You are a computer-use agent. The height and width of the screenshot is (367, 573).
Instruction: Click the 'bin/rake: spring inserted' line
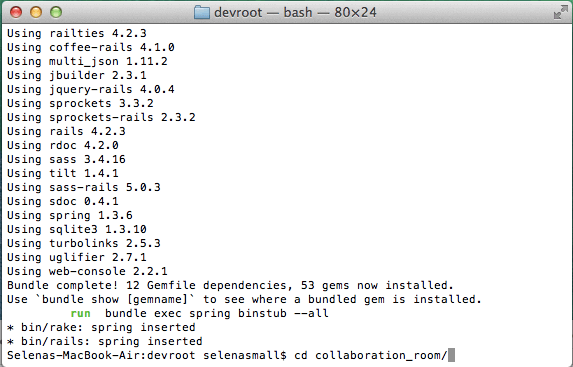[101, 327]
